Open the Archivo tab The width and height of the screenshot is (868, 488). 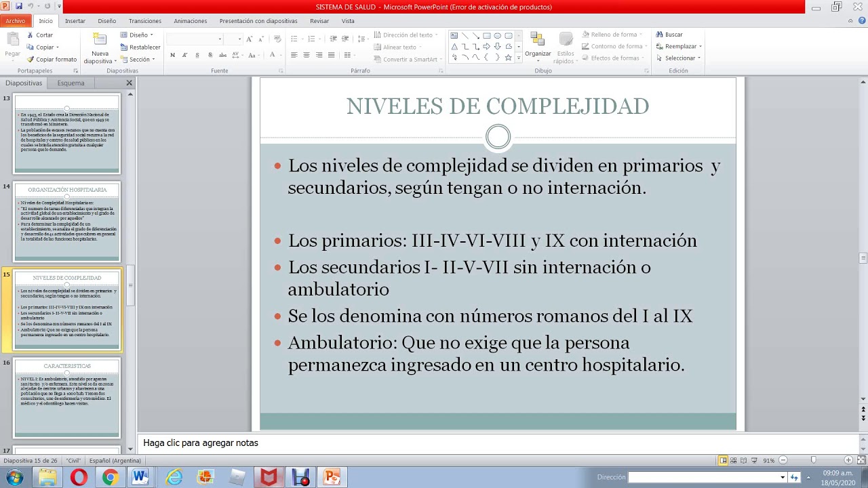(16, 21)
